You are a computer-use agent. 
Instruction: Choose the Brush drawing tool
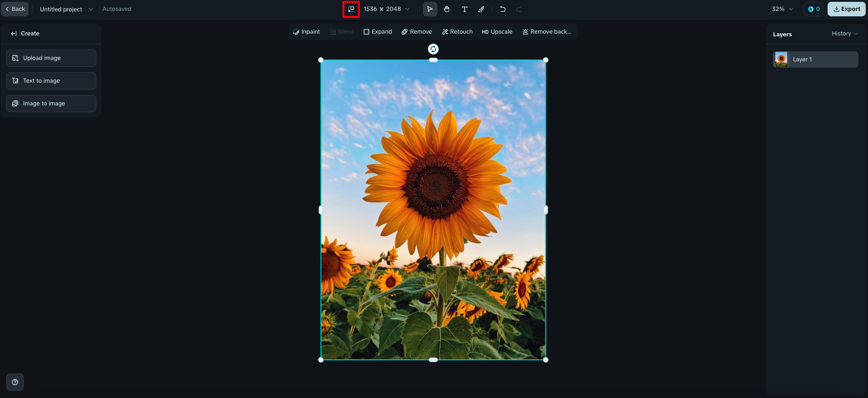click(x=481, y=9)
